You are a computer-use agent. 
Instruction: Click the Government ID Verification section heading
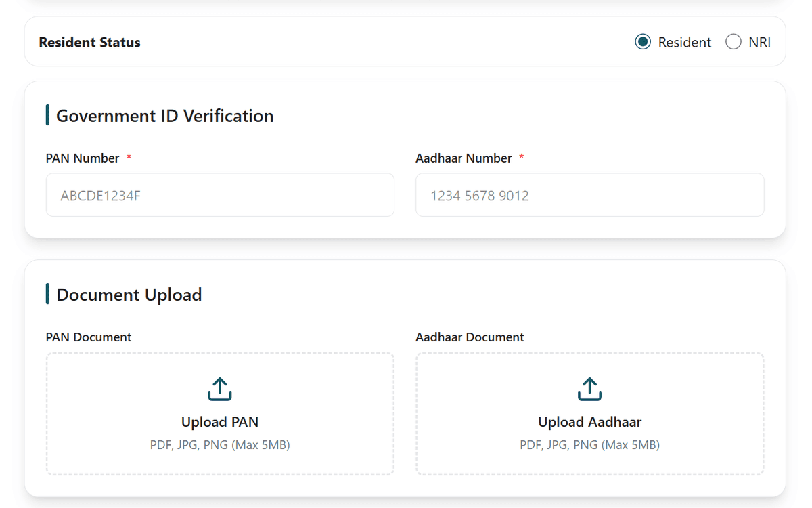pos(165,115)
